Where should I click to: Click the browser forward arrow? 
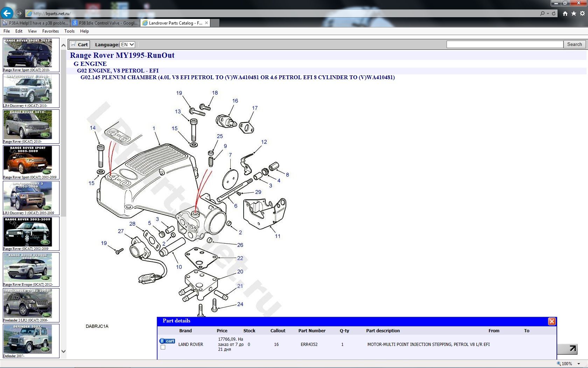point(19,13)
